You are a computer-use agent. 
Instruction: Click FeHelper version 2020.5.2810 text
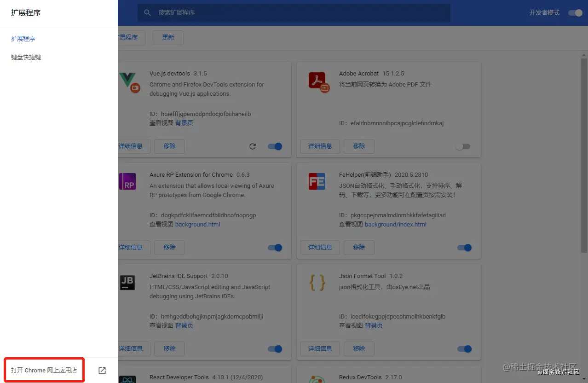tap(410, 174)
